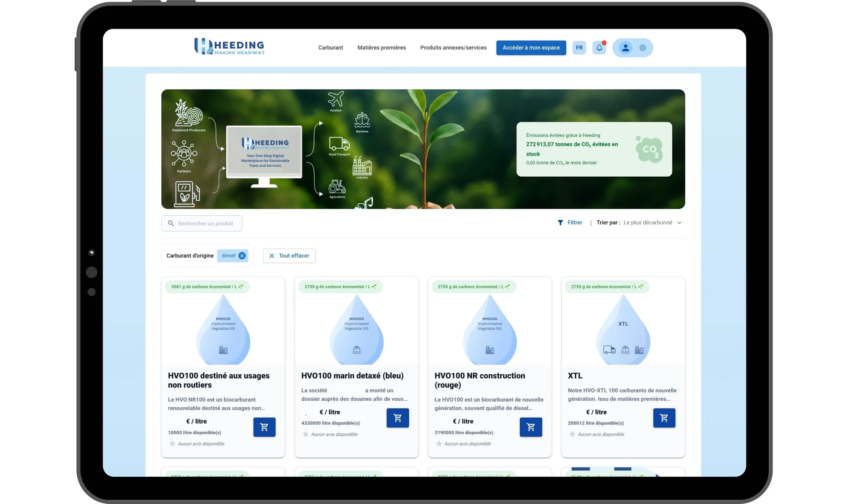Click the search magnifier icon
The image size is (868, 504).
[x=171, y=223]
